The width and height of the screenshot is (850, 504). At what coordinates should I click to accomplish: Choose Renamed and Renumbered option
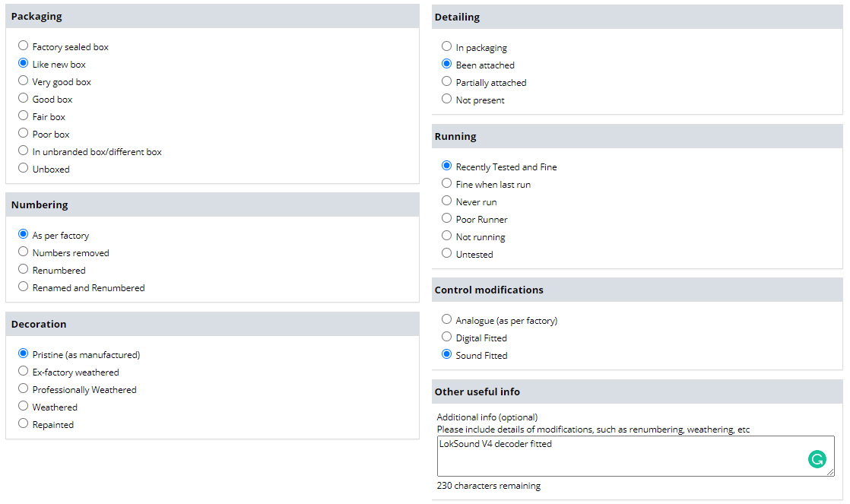tap(24, 287)
